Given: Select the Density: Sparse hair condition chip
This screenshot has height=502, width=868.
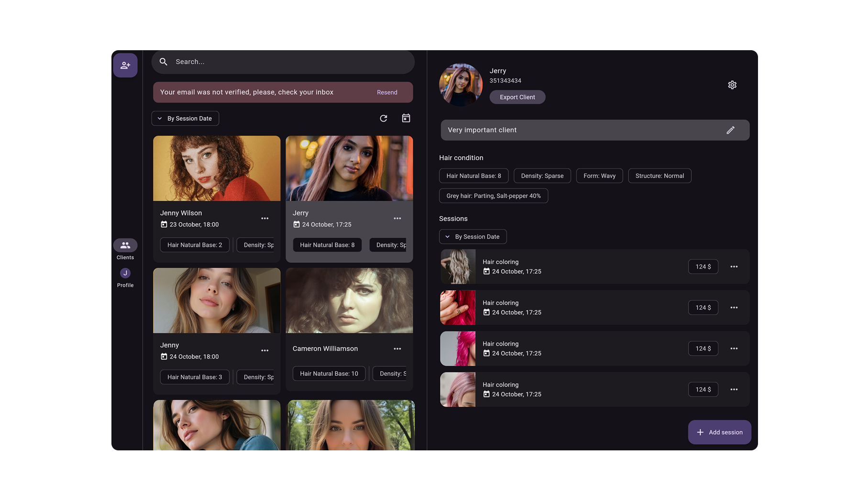Looking at the screenshot, I should tap(542, 176).
